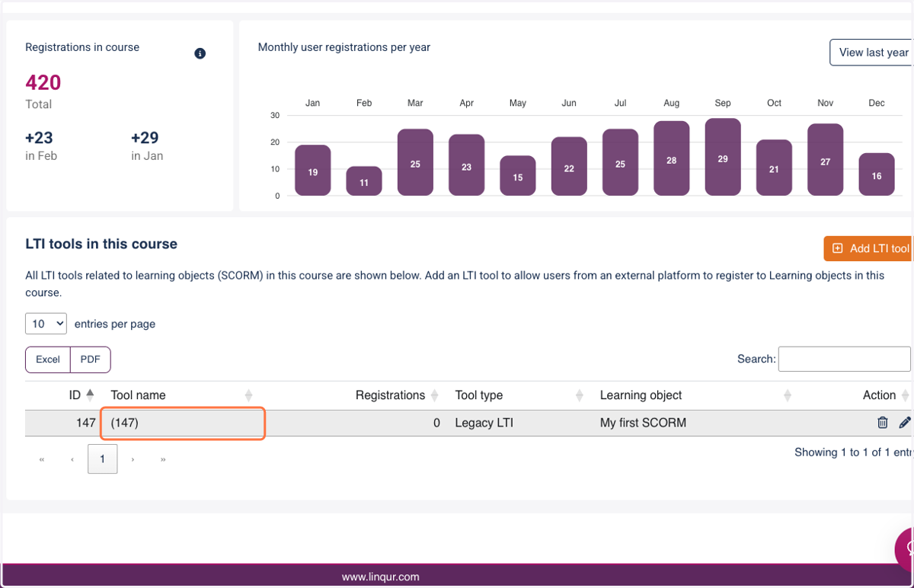The height and width of the screenshot is (588, 914).
Task: Sort by Tool type column
Action: (x=580, y=395)
